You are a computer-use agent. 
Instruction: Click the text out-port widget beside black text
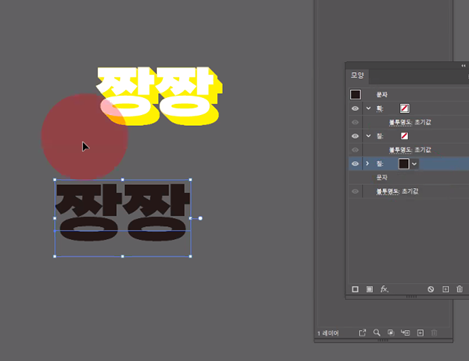click(200, 218)
